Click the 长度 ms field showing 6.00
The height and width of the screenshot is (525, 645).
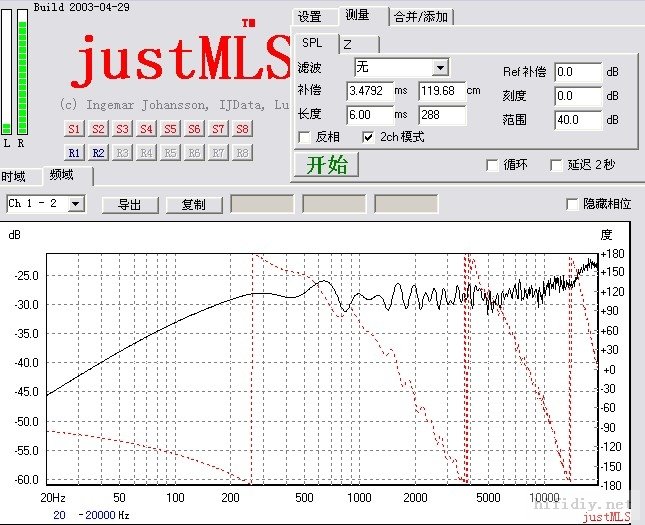[x=370, y=115]
